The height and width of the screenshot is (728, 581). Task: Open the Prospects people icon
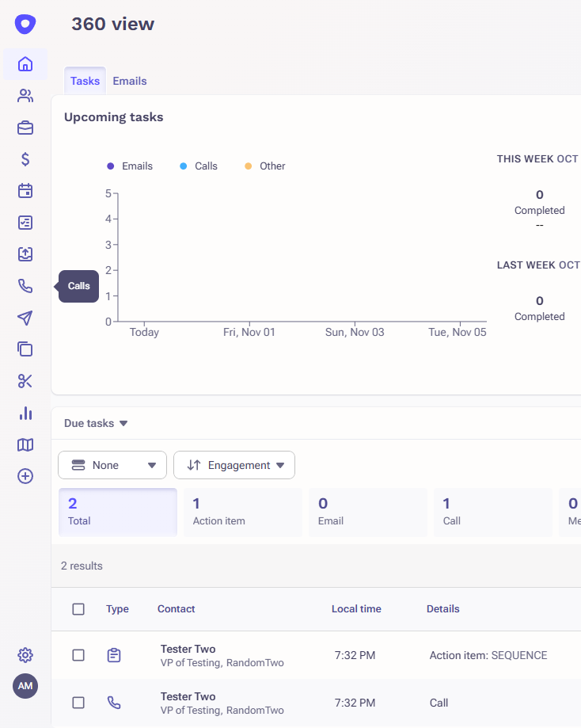(x=25, y=96)
